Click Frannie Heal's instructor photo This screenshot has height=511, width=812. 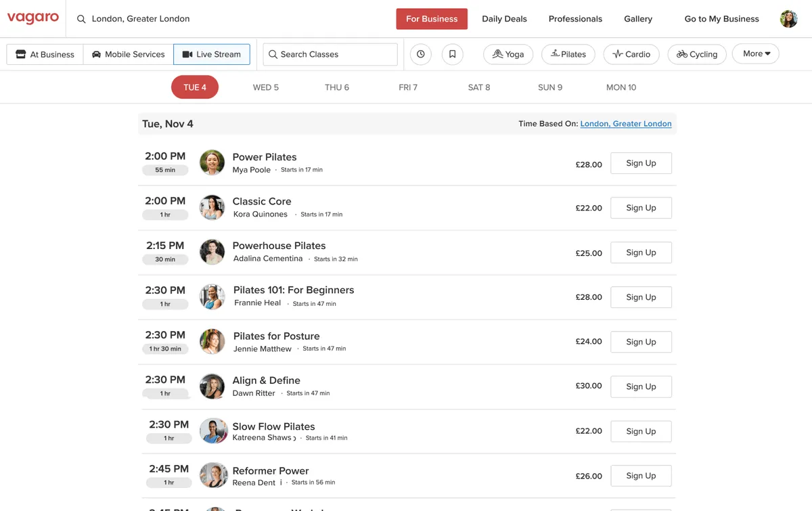click(x=212, y=296)
